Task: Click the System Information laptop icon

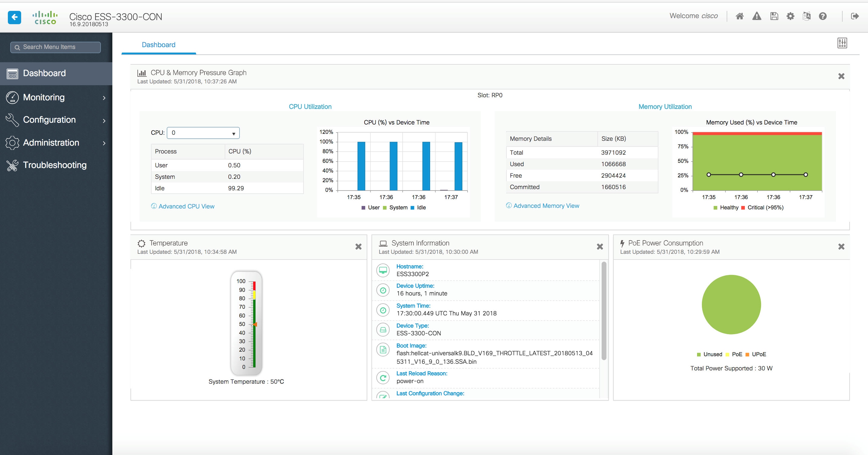Action: [383, 243]
